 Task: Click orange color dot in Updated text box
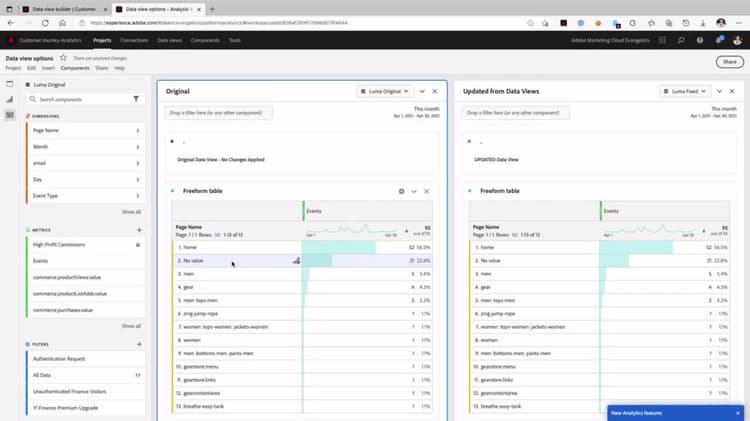click(469, 141)
